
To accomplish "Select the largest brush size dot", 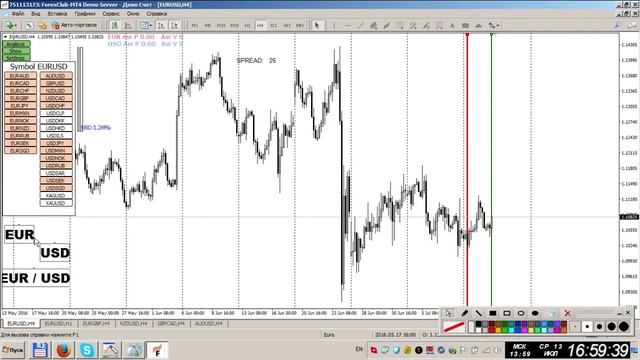I will tap(624, 327).
